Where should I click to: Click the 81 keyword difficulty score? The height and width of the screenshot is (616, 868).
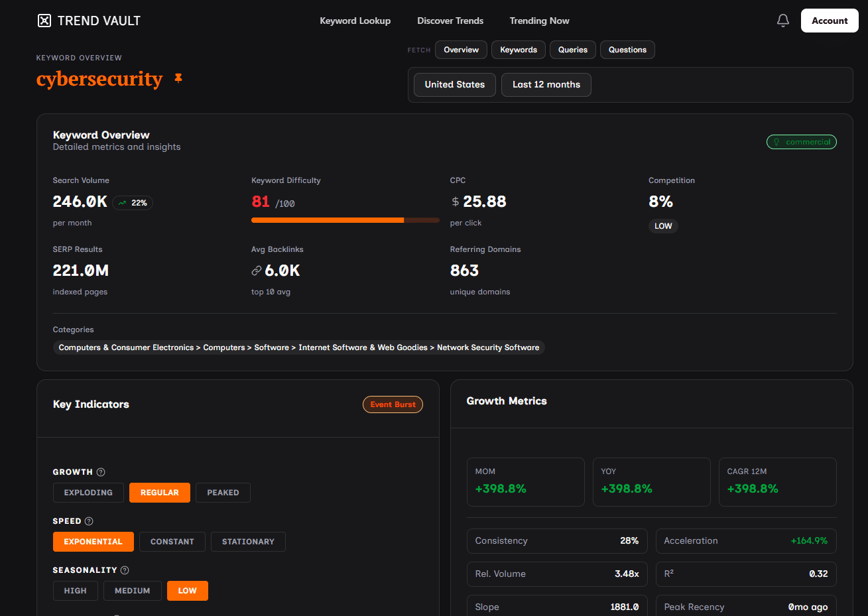261,202
